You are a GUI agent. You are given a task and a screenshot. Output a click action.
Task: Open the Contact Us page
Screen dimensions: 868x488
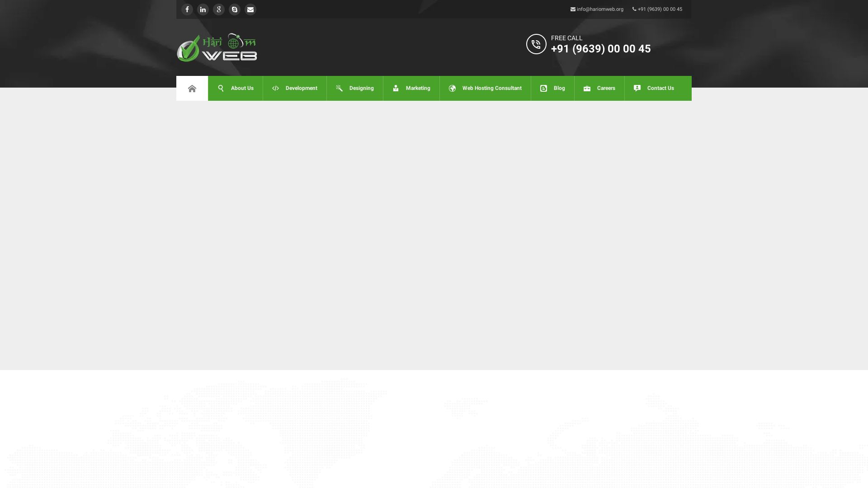click(654, 89)
